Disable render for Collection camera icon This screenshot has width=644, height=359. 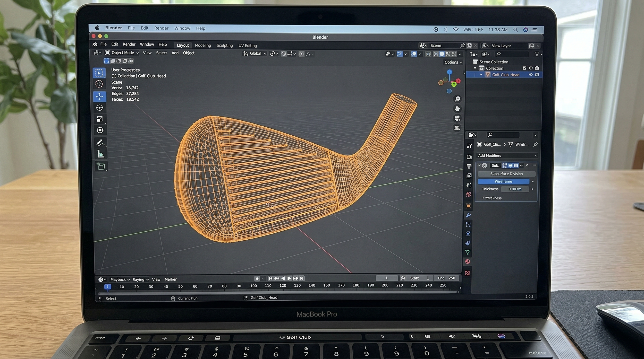coord(537,68)
